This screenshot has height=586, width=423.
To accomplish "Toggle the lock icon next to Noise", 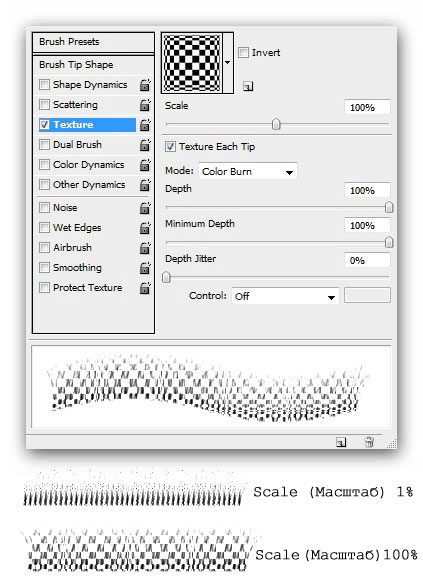I will 145,208.
